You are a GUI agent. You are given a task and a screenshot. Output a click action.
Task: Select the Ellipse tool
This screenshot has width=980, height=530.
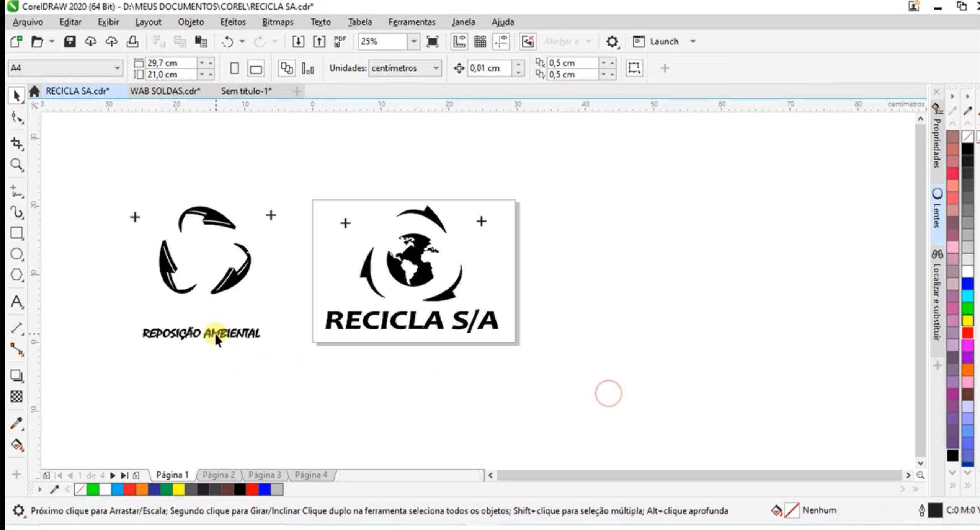tap(16, 254)
